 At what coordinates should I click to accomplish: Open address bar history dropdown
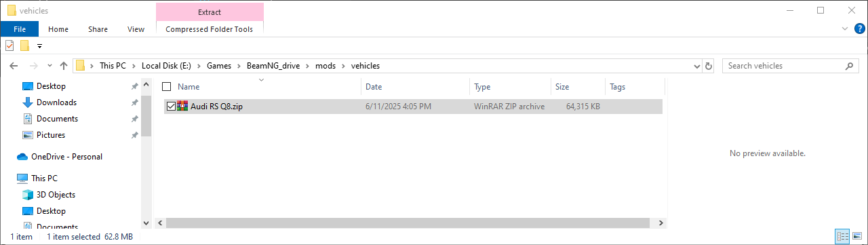(696, 66)
